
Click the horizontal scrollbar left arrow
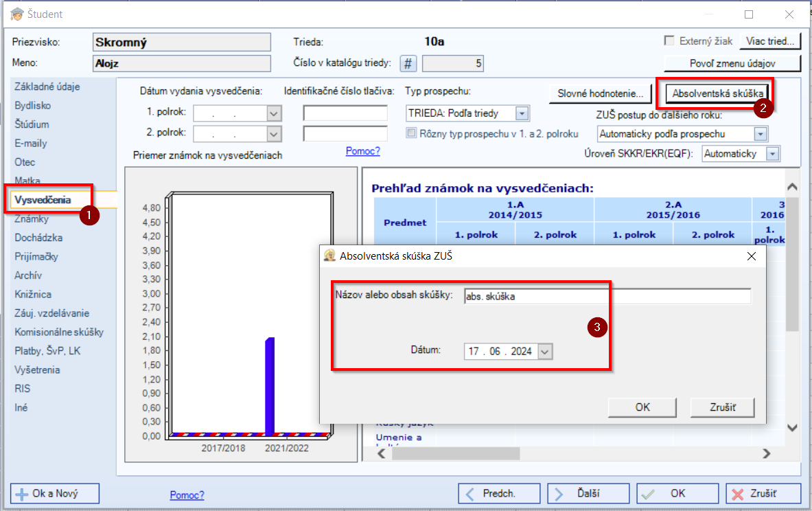point(382,453)
